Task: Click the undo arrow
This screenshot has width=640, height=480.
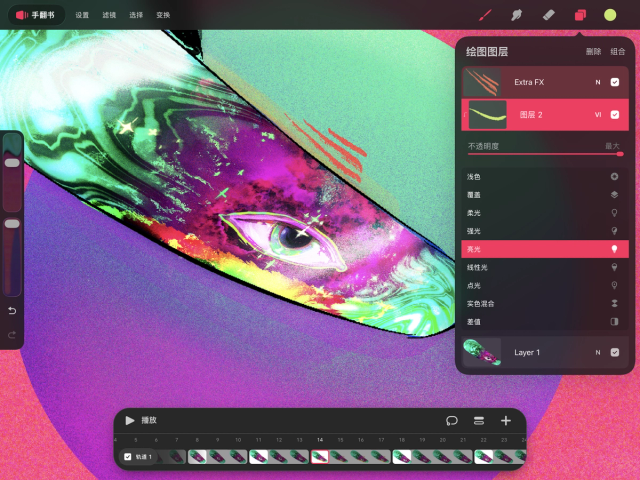Action: pyautogui.click(x=12, y=311)
